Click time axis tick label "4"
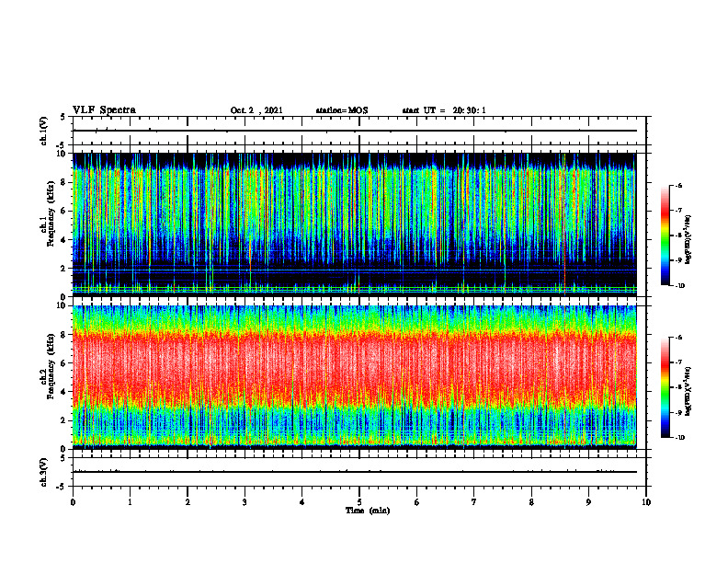The width and height of the screenshot is (728, 563). (302, 502)
